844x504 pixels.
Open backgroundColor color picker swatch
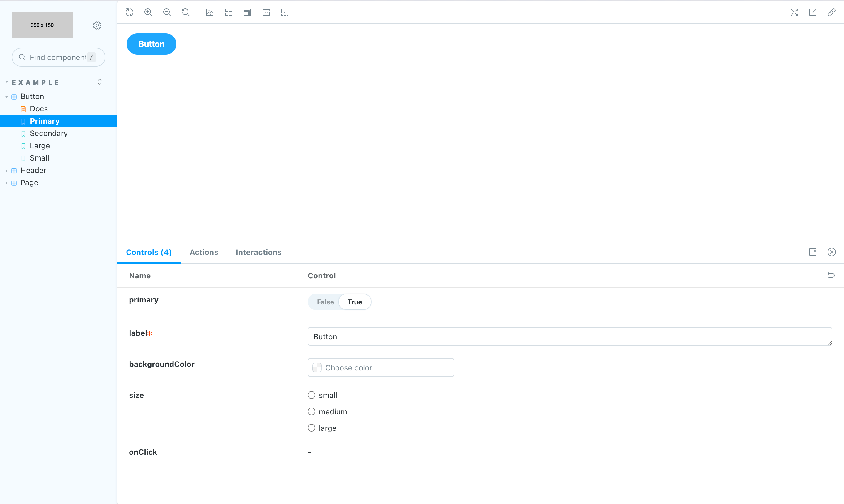click(x=317, y=367)
